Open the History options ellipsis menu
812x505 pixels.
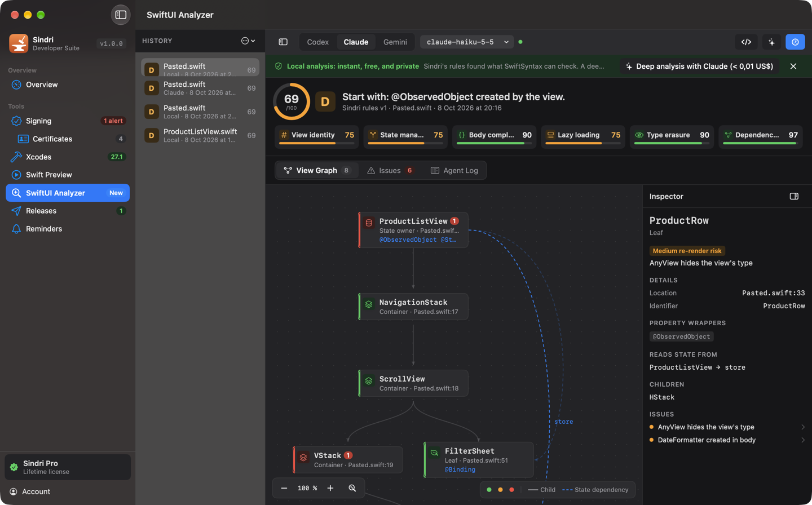[248, 41]
